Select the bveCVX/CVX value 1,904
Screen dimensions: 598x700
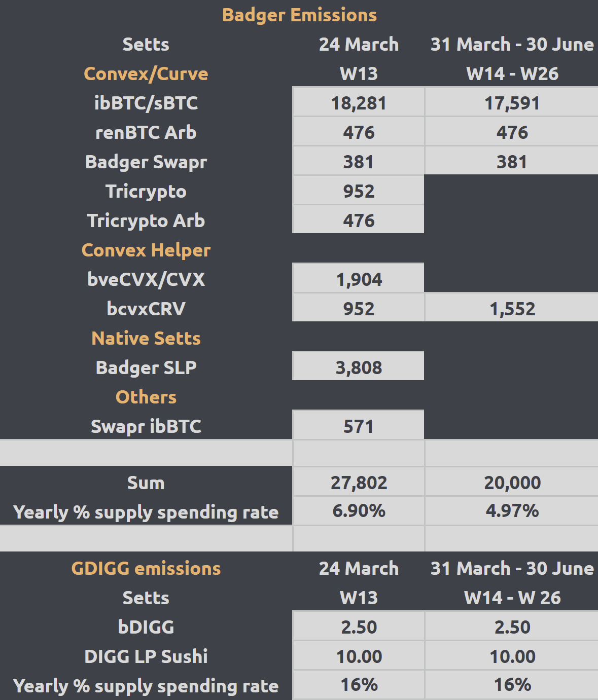click(359, 279)
